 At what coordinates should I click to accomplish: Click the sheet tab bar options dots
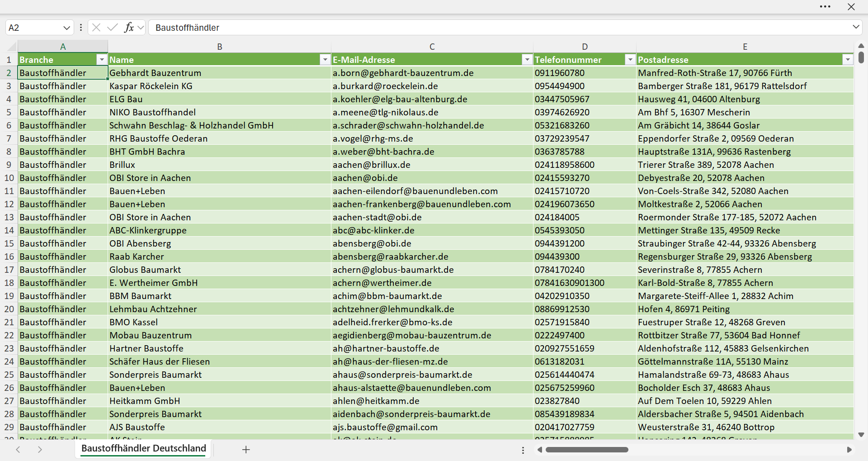523,450
